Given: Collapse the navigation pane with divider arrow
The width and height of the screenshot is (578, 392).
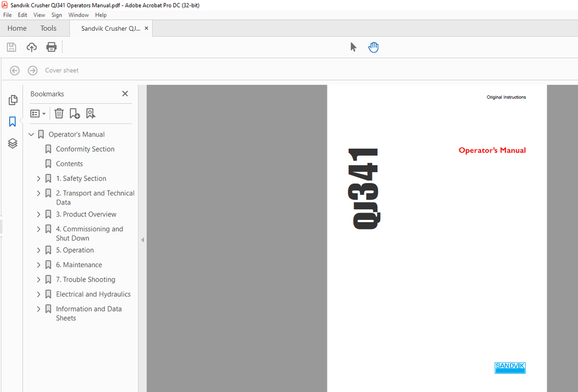Looking at the screenshot, I should pyautogui.click(x=143, y=240).
